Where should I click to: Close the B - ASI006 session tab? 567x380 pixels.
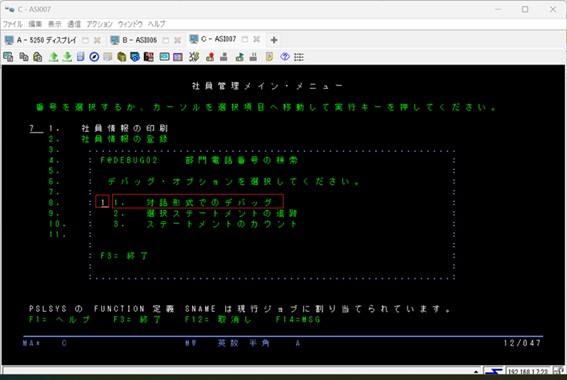click(x=177, y=40)
